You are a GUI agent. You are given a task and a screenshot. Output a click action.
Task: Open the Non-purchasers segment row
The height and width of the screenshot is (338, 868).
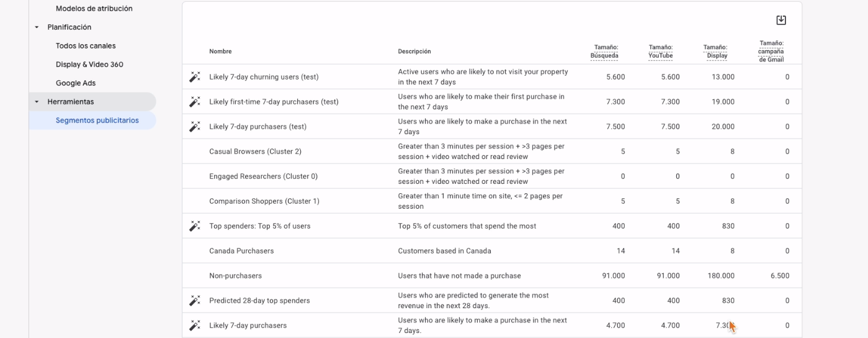(x=236, y=276)
